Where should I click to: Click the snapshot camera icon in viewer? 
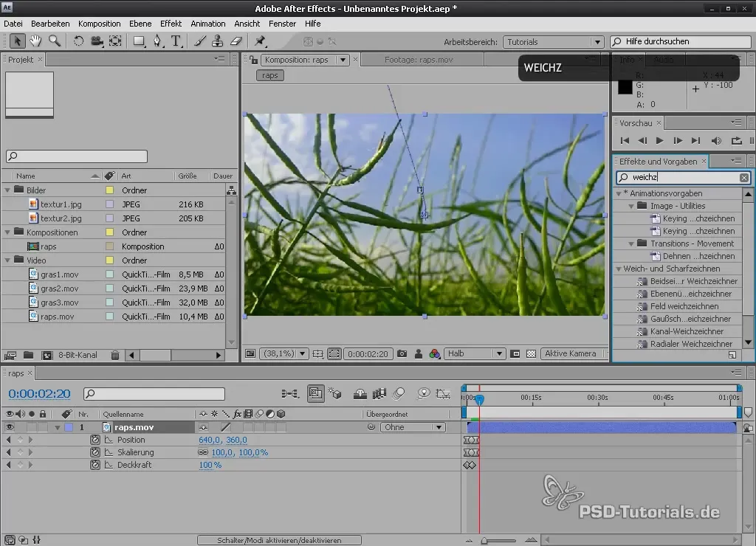tap(402, 353)
